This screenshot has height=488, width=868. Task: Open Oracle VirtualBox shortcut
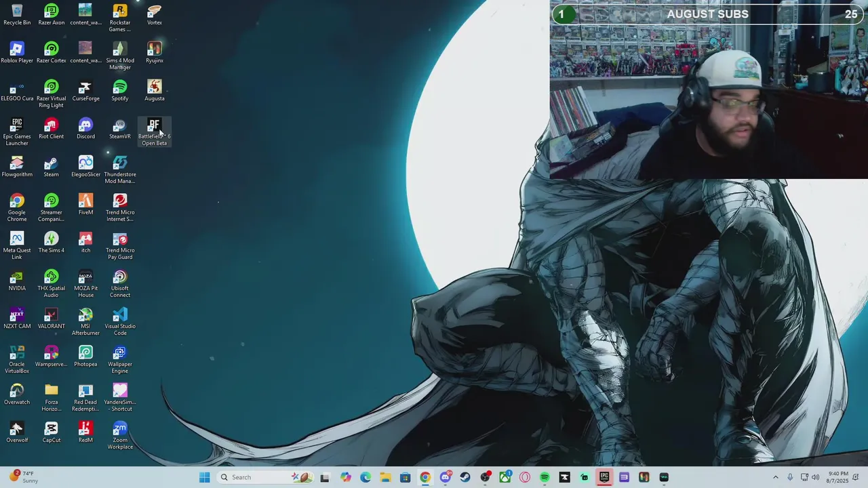[17, 359]
